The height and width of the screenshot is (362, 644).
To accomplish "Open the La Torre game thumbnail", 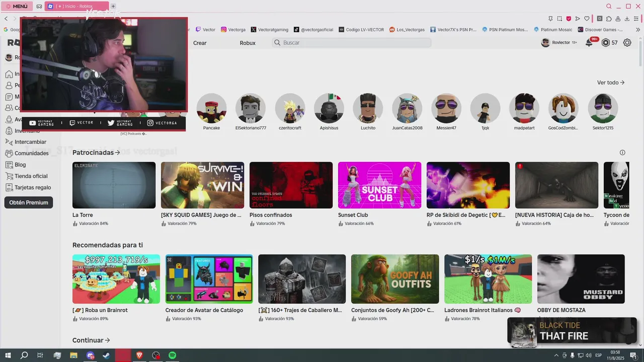I will coord(114,185).
